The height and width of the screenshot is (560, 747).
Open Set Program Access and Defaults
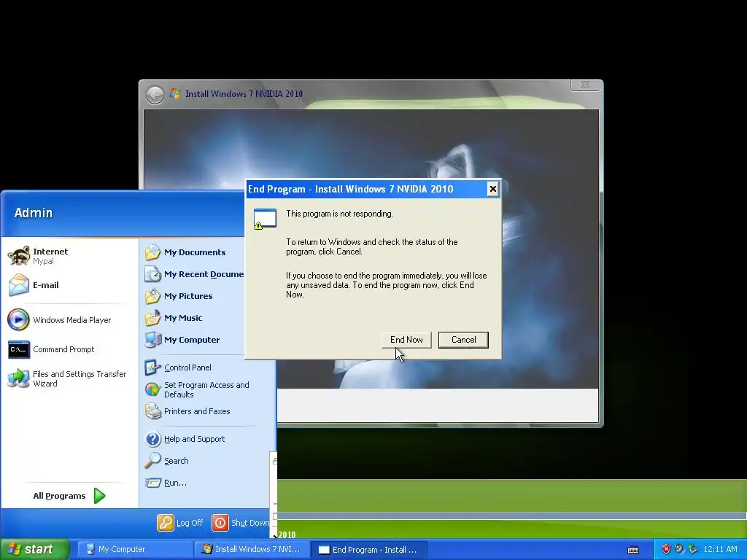197,389
